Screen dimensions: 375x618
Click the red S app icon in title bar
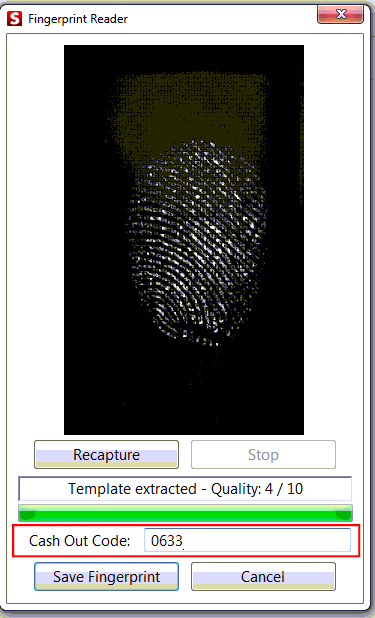click(15, 19)
